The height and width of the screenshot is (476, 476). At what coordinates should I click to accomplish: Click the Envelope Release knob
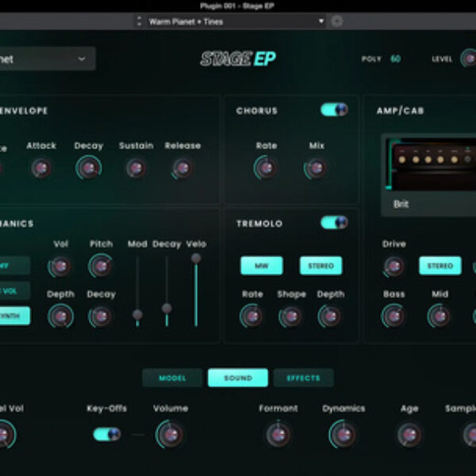click(x=182, y=168)
